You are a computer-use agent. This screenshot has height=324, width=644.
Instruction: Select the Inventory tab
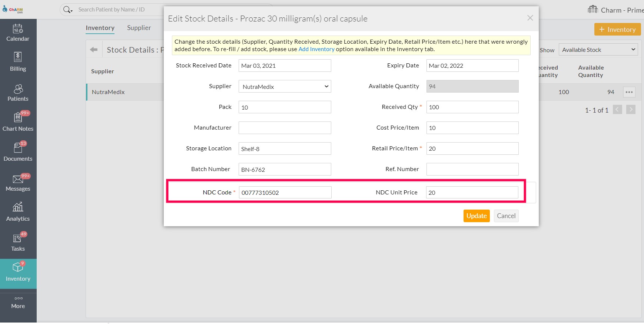100,28
